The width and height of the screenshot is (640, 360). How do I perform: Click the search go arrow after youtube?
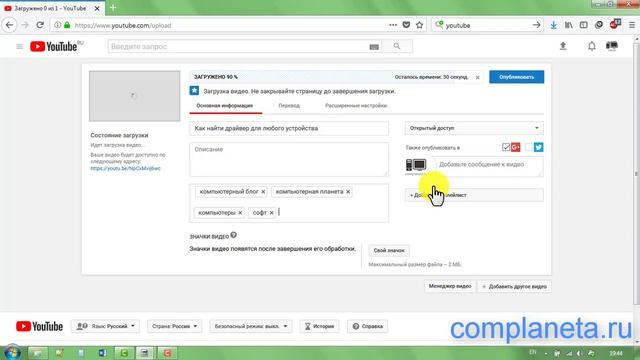(536, 25)
